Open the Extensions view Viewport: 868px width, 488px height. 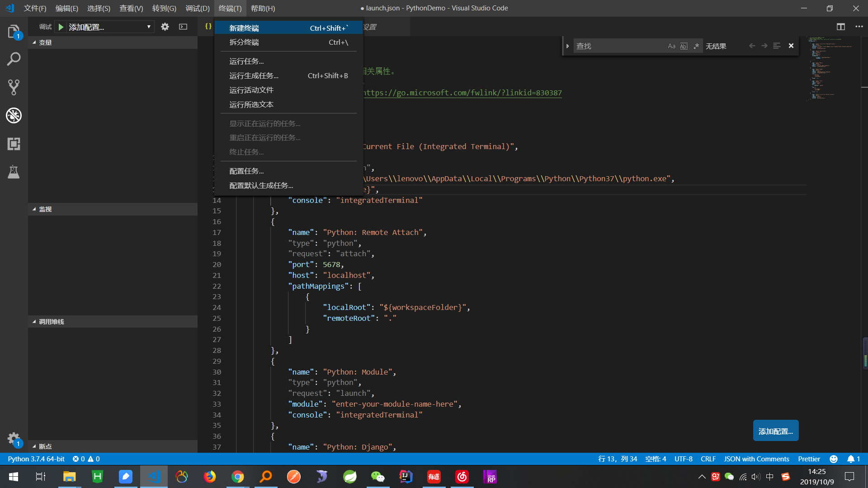(14, 144)
